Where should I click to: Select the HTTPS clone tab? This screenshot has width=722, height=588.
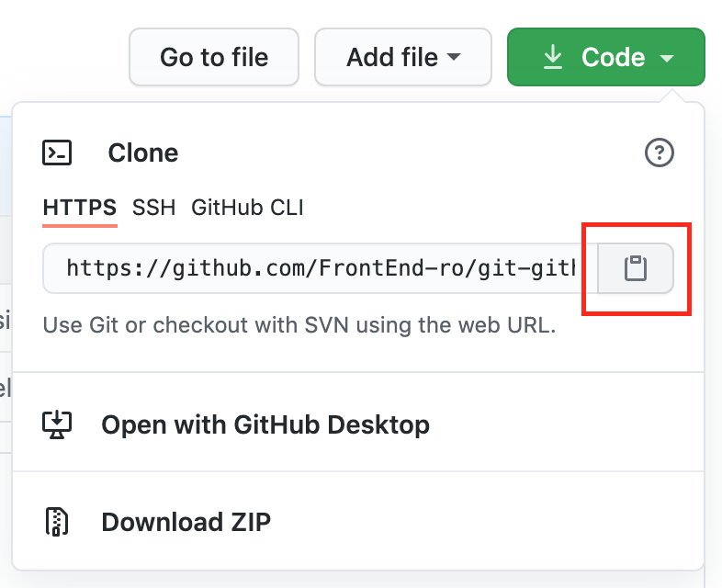tap(80, 208)
